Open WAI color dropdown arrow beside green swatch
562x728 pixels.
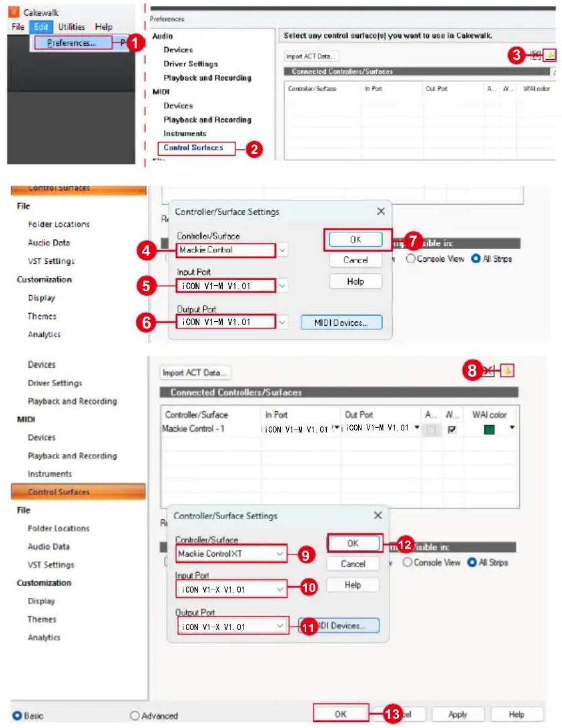coord(512,428)
